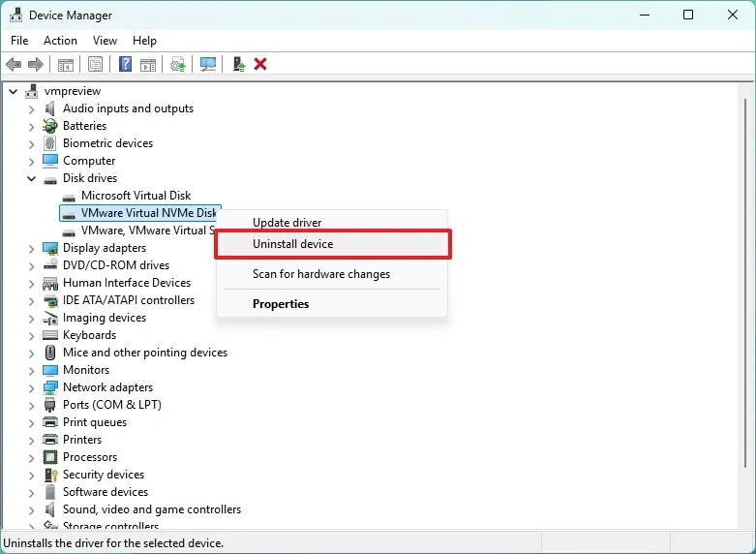Click the Processors chip icon
756x554 pixels.
tap(50, 457)
